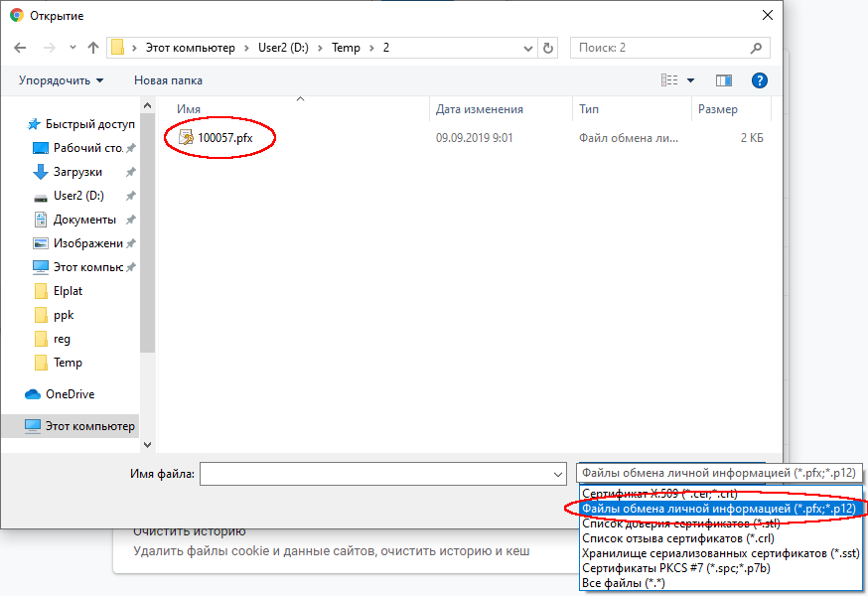Sort by the Дата изменения column header
The width and height of the screenshot is (868, 596).
point(480,109)
